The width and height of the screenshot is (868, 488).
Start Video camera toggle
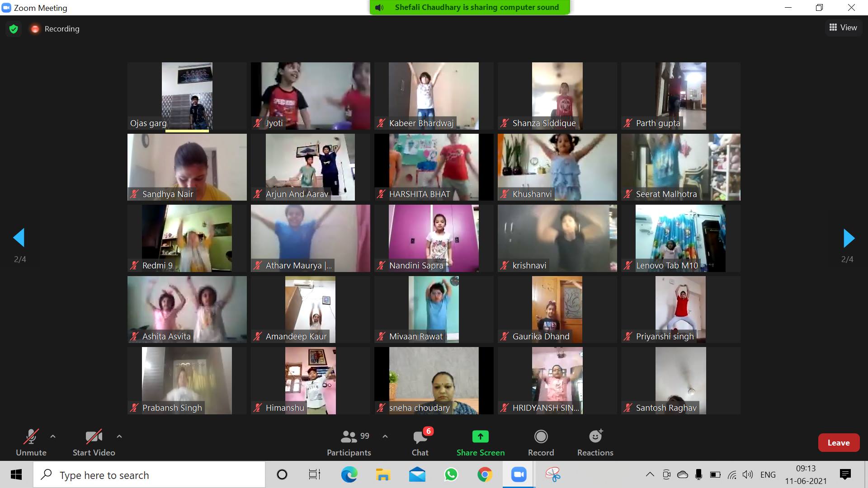[94, 443]
